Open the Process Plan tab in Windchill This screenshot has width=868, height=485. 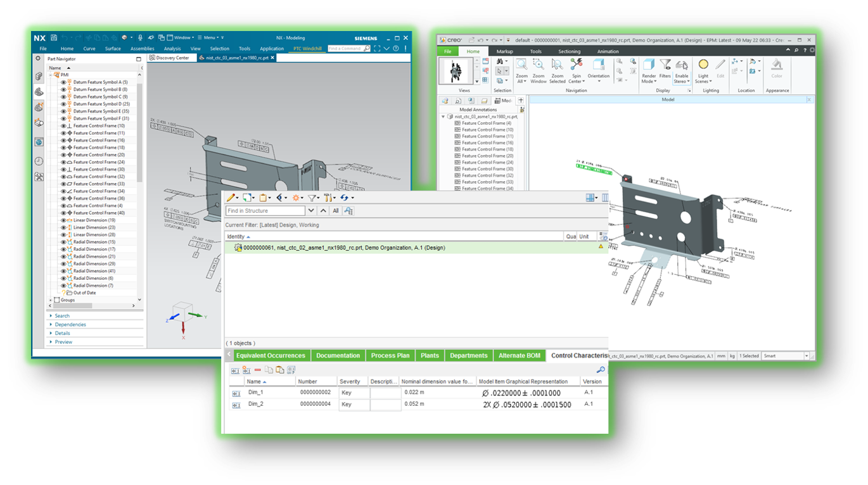[x=390, y=356]
